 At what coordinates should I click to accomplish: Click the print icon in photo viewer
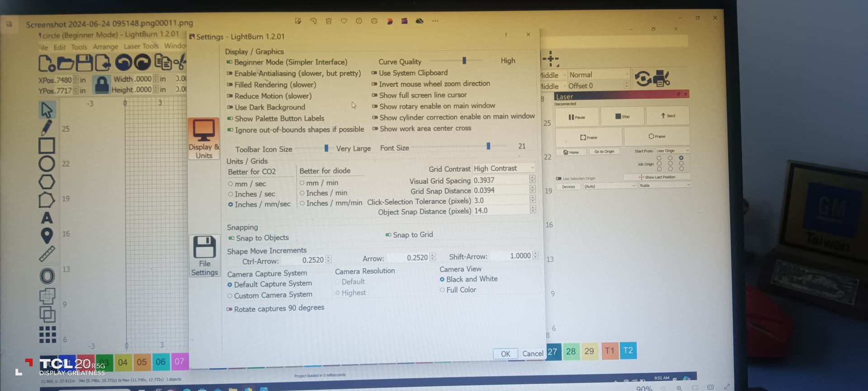(x=374, y=21)
